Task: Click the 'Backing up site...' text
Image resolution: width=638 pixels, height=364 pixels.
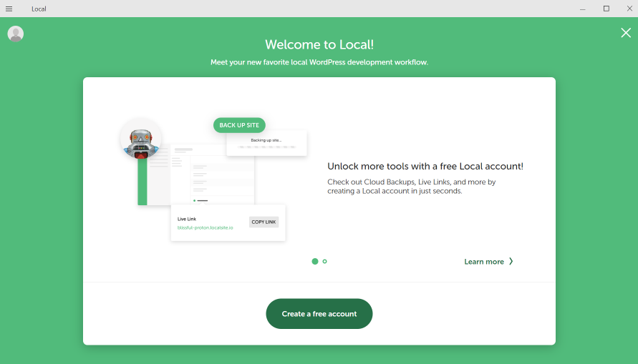Action: point(266,140)
